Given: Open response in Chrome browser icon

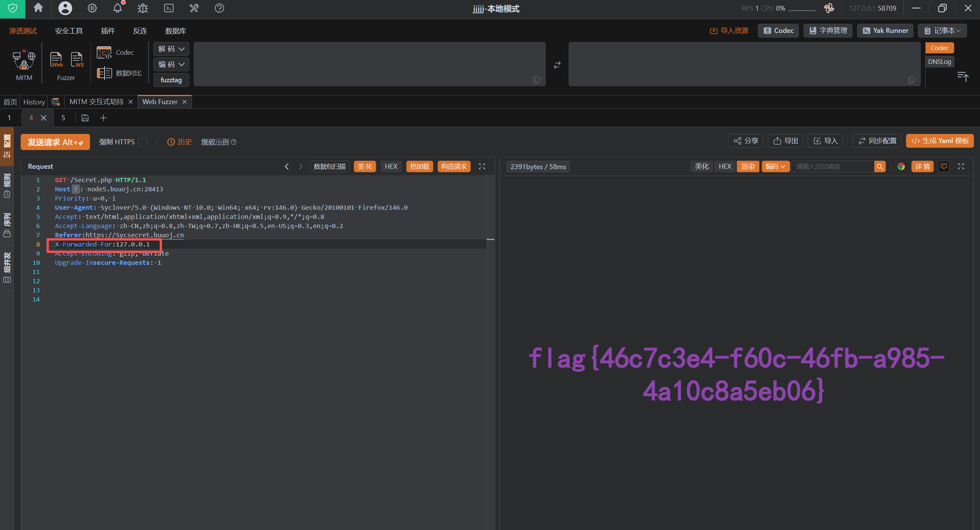Looking at the screenshot, I should pos(901,166).
